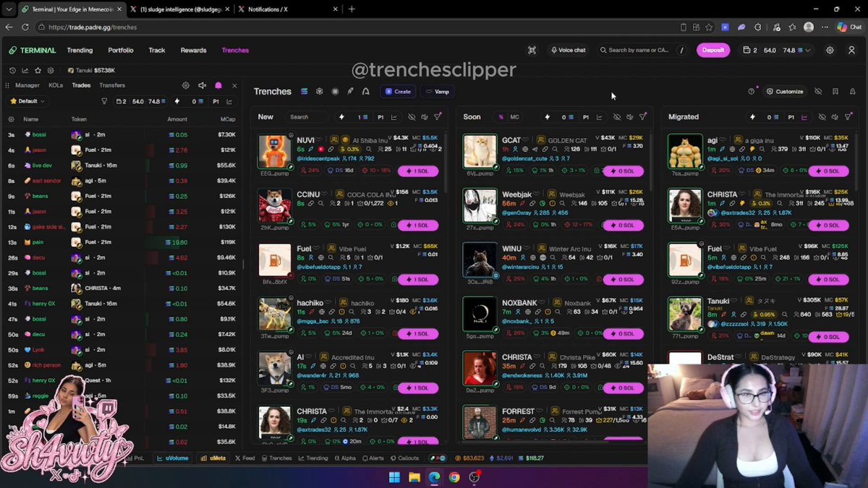The width and height of the screenshot is (868, 488).
Task: Click the scan icon left of Voice chat
Action: 532,50
